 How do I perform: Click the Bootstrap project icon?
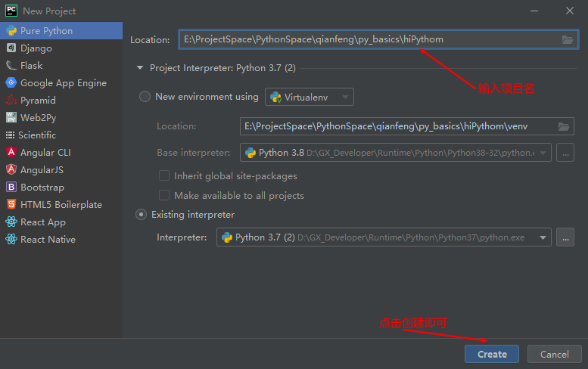coord(11,187)
